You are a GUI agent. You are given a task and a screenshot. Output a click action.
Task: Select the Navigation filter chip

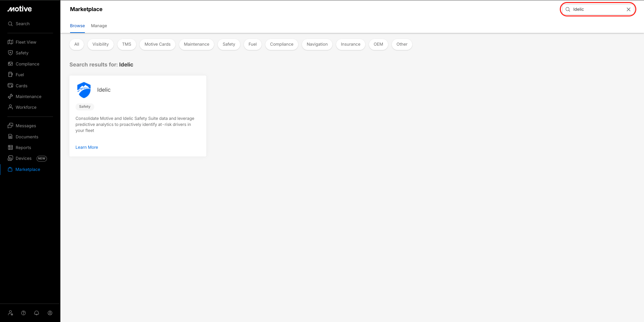point(317,44)
